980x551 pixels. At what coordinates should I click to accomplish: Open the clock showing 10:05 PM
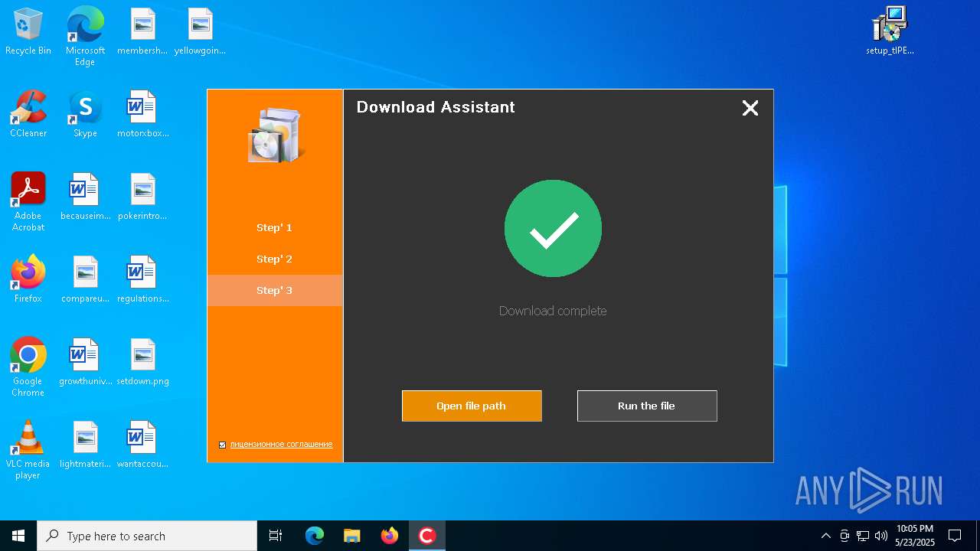coord(915,536)
